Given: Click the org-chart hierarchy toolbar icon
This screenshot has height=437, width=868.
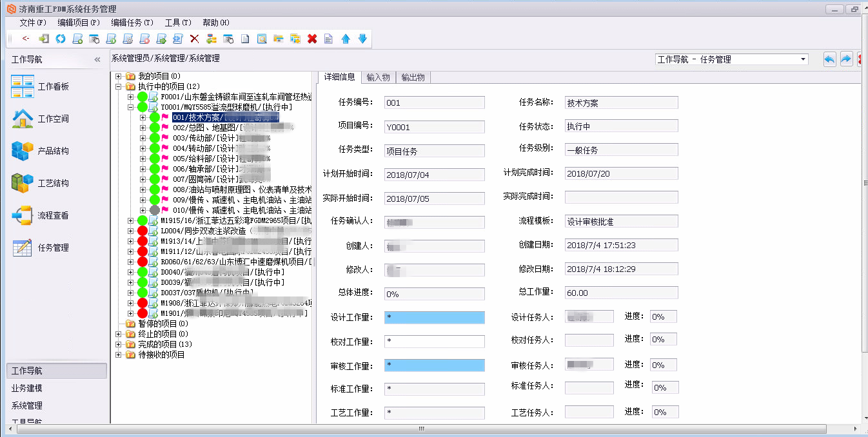Looking at the screenshot, I should click(x=211, y=39).
